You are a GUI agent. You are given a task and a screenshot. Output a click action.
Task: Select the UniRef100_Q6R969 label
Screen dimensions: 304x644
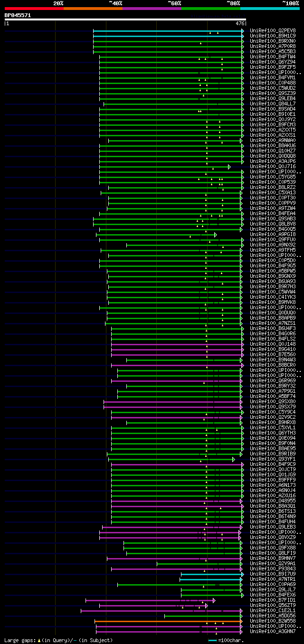tap(273, 380)
